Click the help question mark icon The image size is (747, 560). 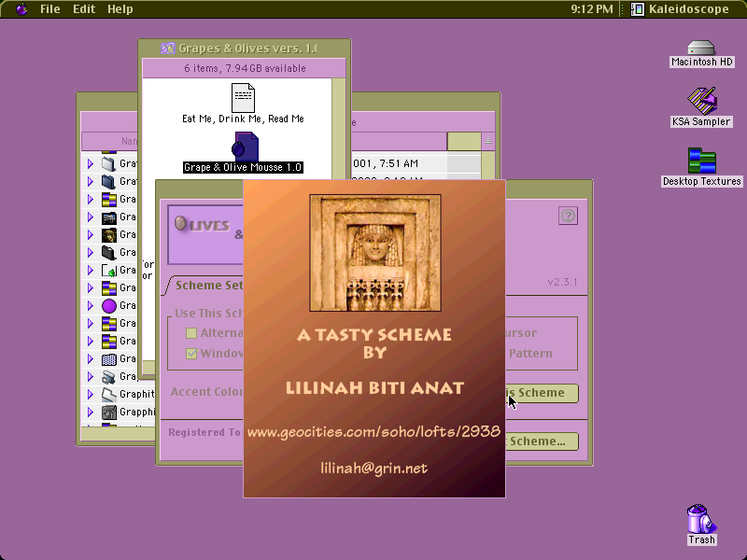[x=568, y=216]
